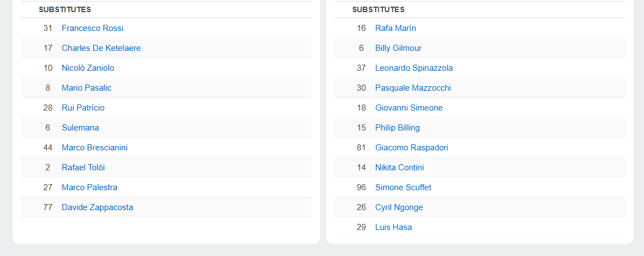The image size is (644, 256).
Task: Select Mario Pasalic substitute link
Action: [87, 88]
